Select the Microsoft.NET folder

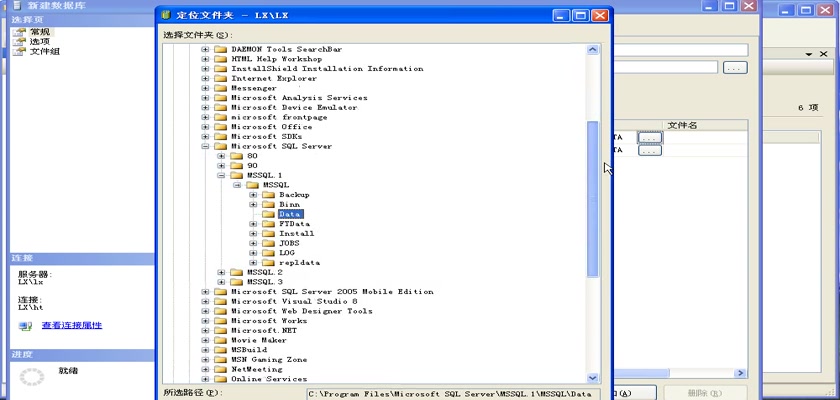(263, 331)
